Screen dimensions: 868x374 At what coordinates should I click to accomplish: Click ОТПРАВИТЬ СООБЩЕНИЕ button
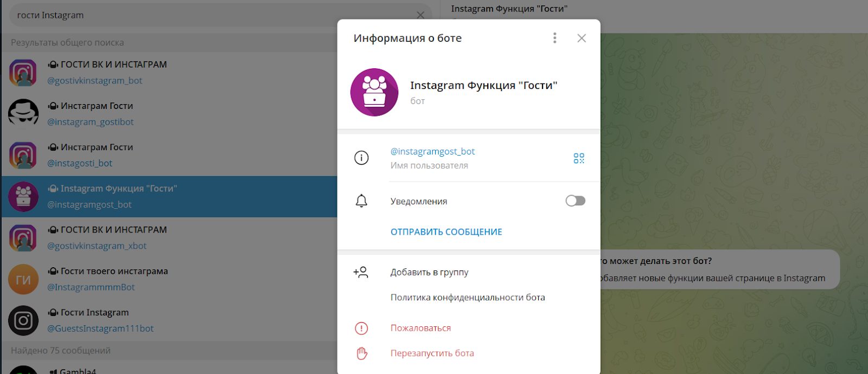tap(446, 232)
